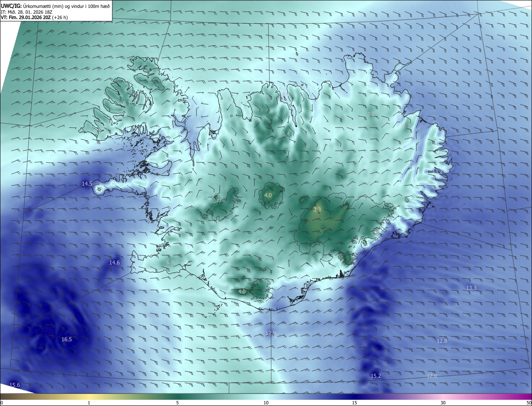Click the 15.2 value label
The height and width of the screenshot is (406, 532).
(x=375, y=376)
